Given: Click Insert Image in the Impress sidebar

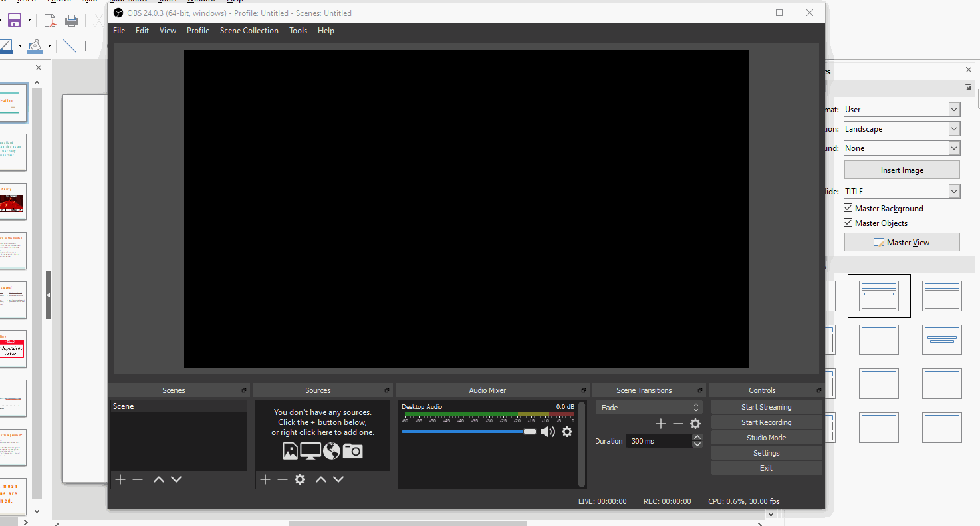Looking at the screenshot, I should pos(902,170).
